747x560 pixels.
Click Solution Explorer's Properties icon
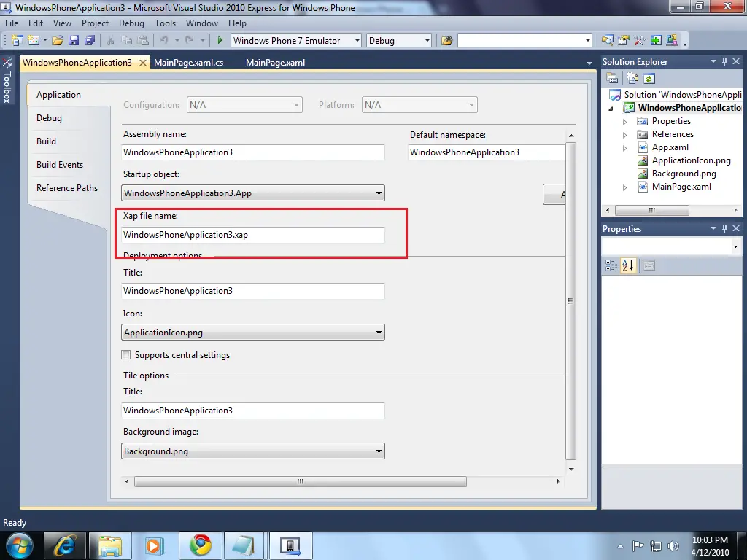612,78
